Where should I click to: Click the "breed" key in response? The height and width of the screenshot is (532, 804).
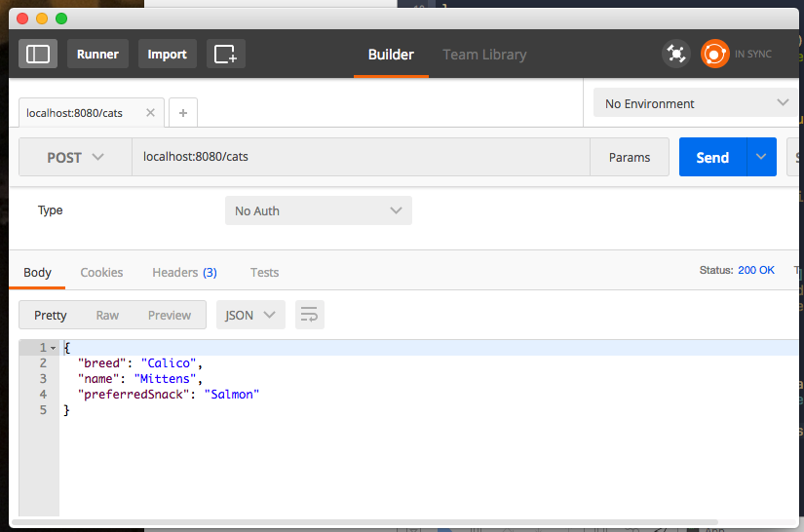(101, 363)
